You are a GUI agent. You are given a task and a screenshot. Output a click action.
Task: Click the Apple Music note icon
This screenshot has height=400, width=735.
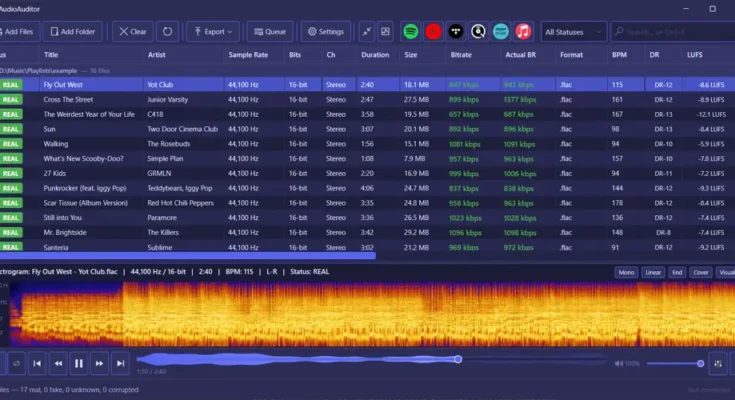[x=523, y=31]
